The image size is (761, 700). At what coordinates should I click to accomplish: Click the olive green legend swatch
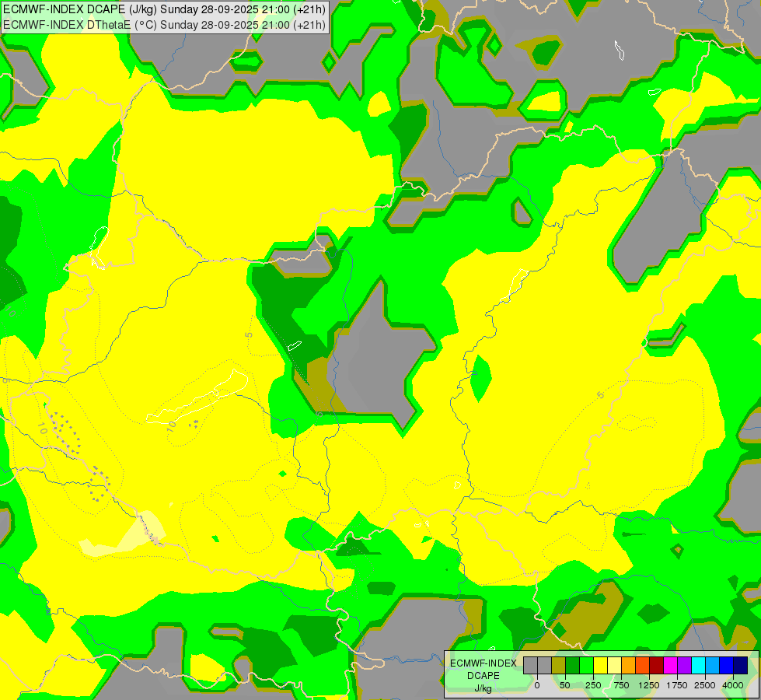tap(559, 665)
